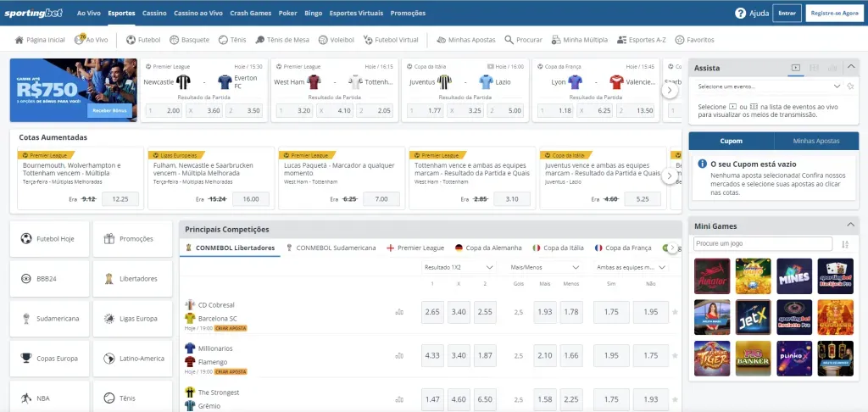This screenshot has height=412, width=868.
Task: Show next Cotas Aumentadas cards arrow
Action: click(x=670, y=176)
